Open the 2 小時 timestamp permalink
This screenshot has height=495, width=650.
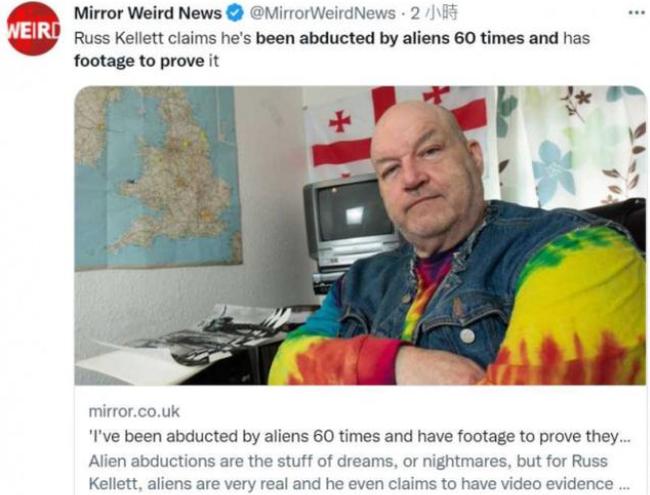point(434,14)
